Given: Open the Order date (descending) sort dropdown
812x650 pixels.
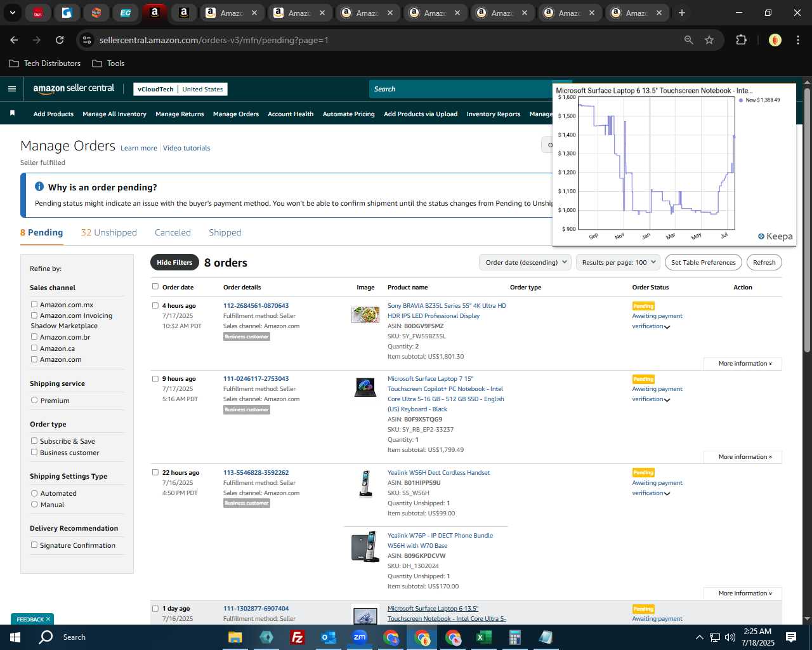Looking at the screenshot, I should point(525,262).
